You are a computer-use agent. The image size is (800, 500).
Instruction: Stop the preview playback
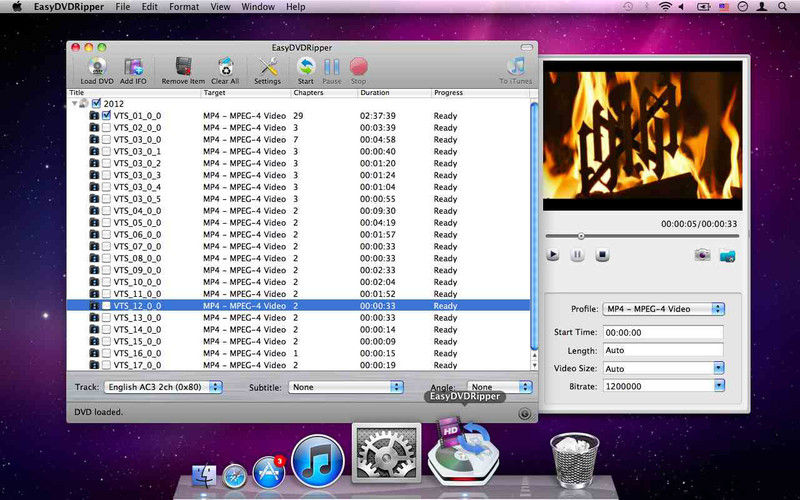coord(602,255)
